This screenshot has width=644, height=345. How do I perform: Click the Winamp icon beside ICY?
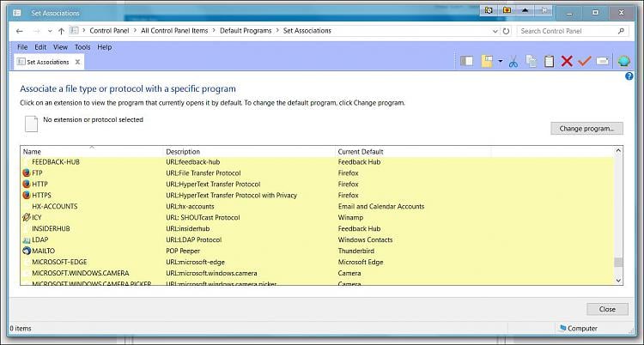[27, 217]
